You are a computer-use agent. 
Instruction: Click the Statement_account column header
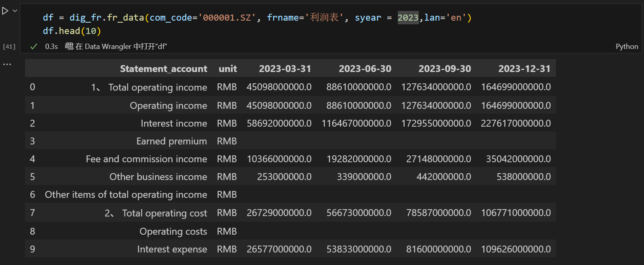tap(163, 69)
